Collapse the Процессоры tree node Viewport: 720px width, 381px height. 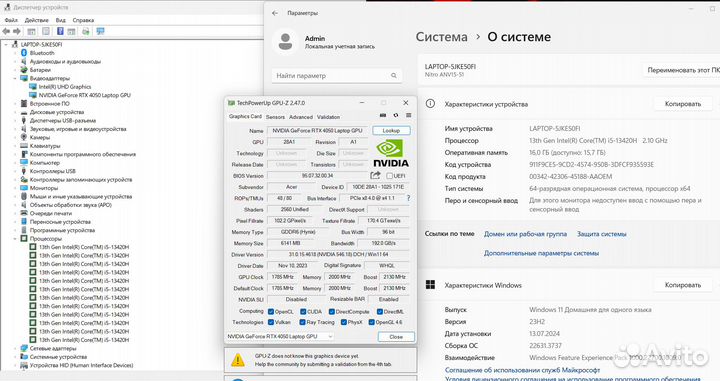(x=15, y=238)
